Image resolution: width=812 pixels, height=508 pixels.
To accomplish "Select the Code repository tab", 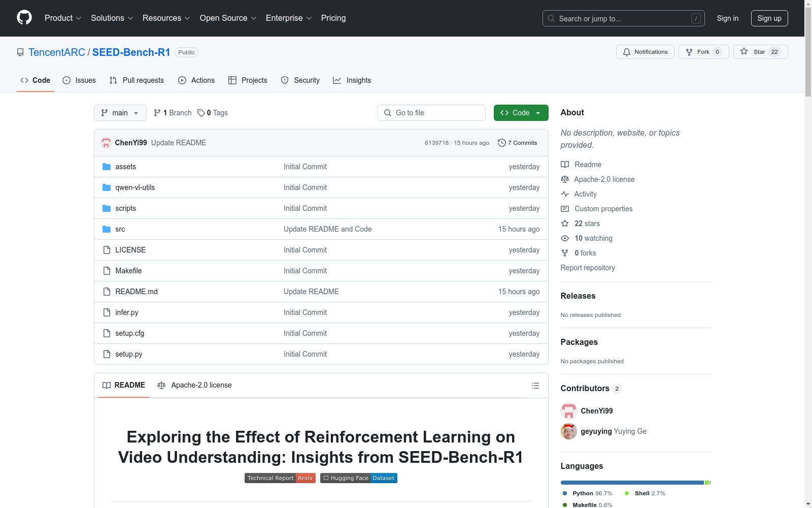I will click(36, 80).
